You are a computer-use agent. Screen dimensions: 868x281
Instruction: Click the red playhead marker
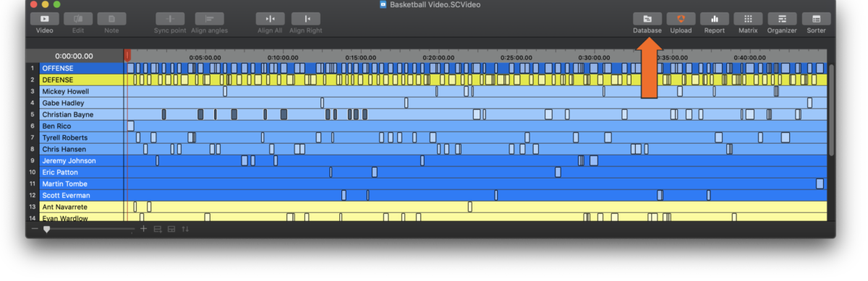coord(127,55)
